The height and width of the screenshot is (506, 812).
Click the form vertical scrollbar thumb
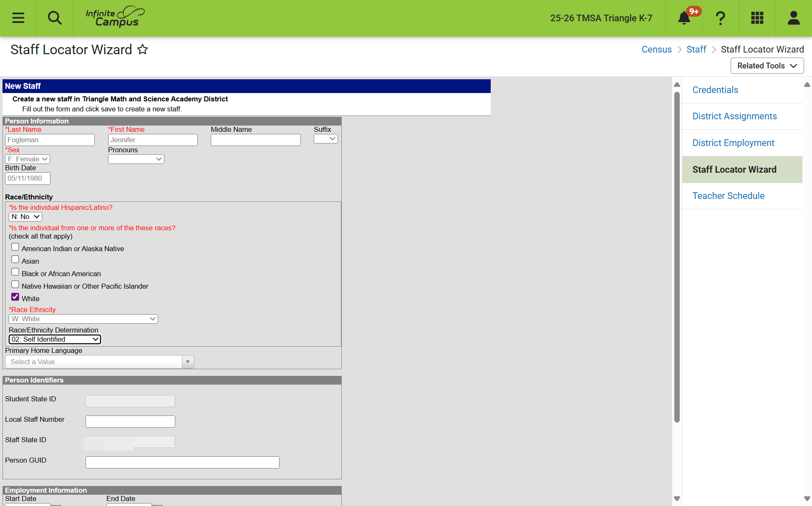click(677, 257)
